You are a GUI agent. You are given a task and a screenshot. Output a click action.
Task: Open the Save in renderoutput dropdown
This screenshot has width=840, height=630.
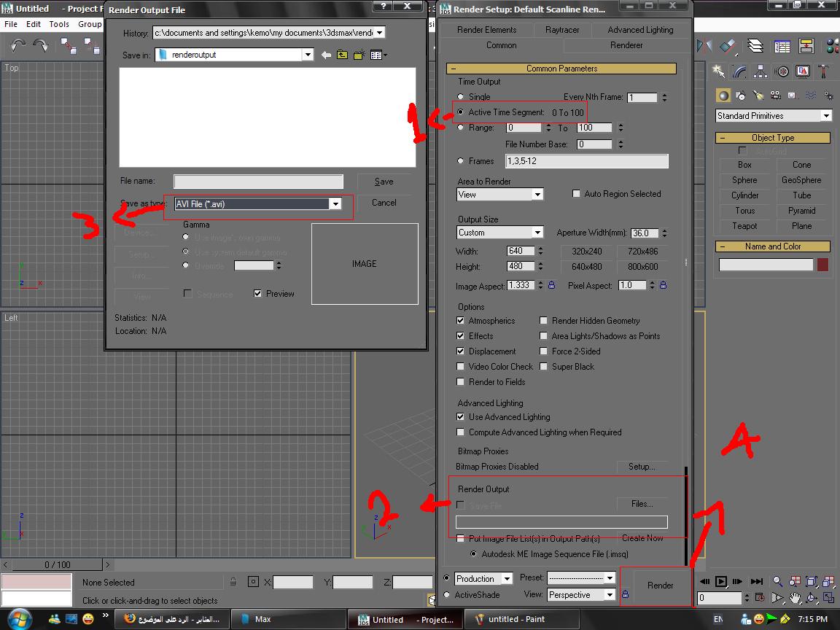coord(308,55)
